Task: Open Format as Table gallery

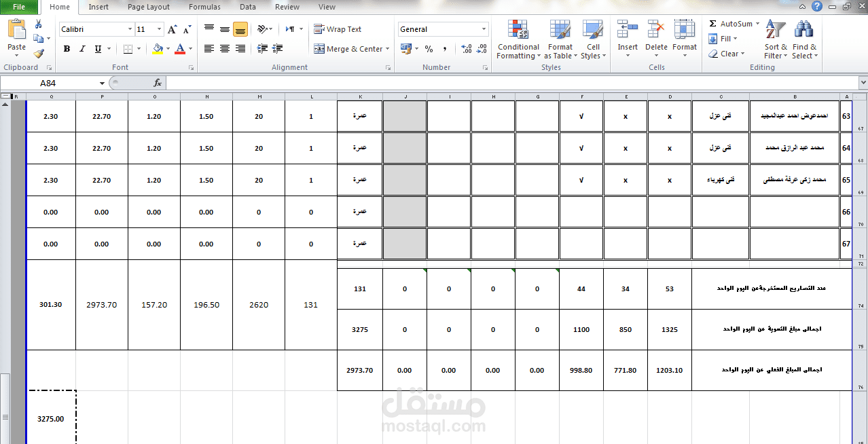Action: coord(560,40)
